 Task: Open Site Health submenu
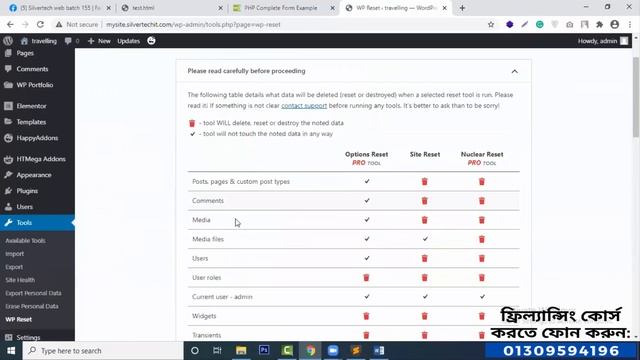[x=20, y=280]
